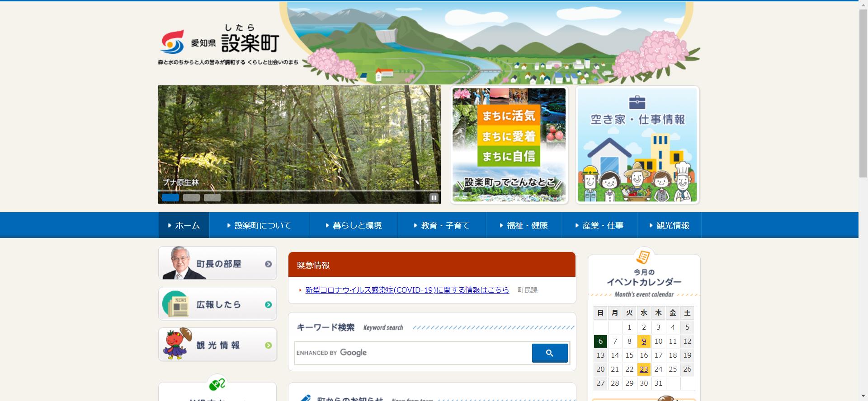
Task: Click the newspaper icon for 広報したら
Action: (x=176, y=304)
